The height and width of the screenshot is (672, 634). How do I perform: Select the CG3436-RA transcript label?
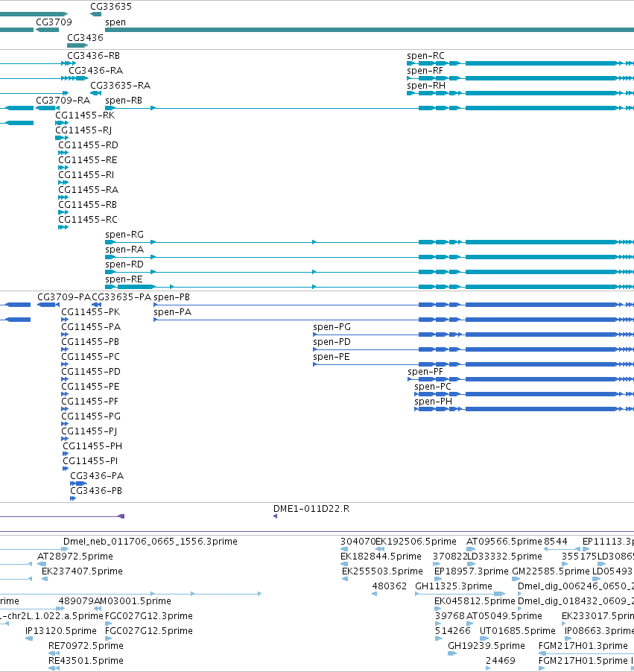(x=96, y=70)
